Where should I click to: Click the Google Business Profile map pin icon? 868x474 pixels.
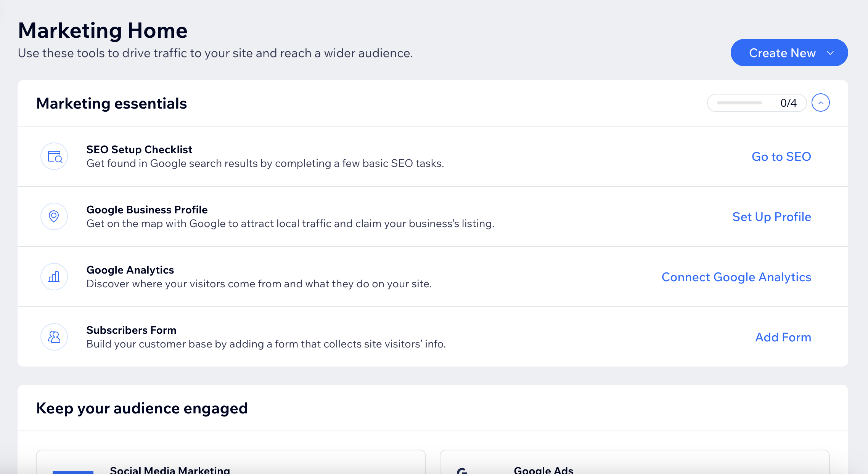[54, 216]
